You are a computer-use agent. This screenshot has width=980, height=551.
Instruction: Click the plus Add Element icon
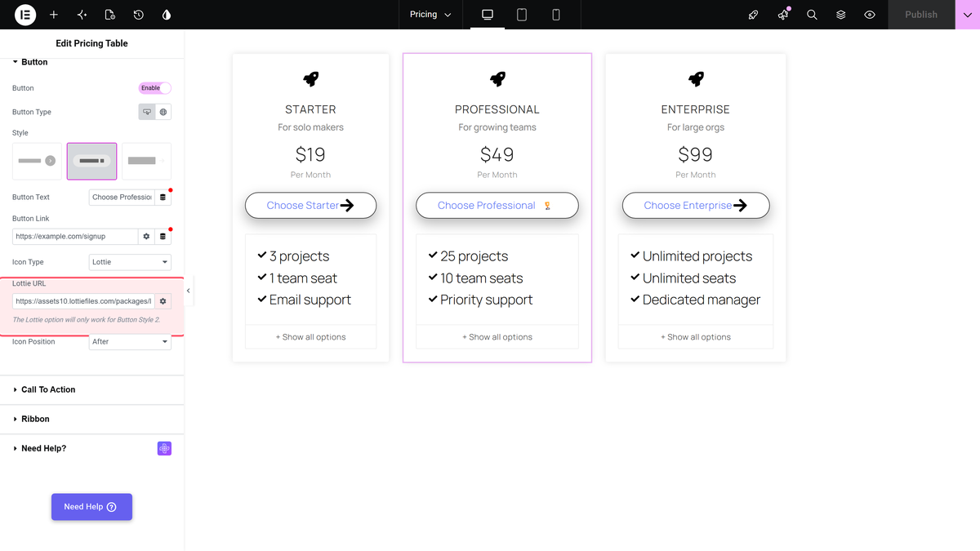click(x=54, y=15)
